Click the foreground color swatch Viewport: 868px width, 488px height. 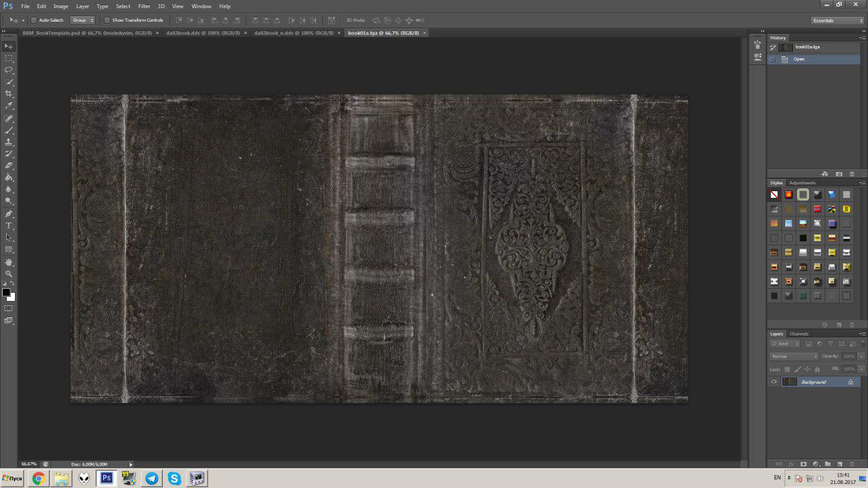tap(6, 292)
